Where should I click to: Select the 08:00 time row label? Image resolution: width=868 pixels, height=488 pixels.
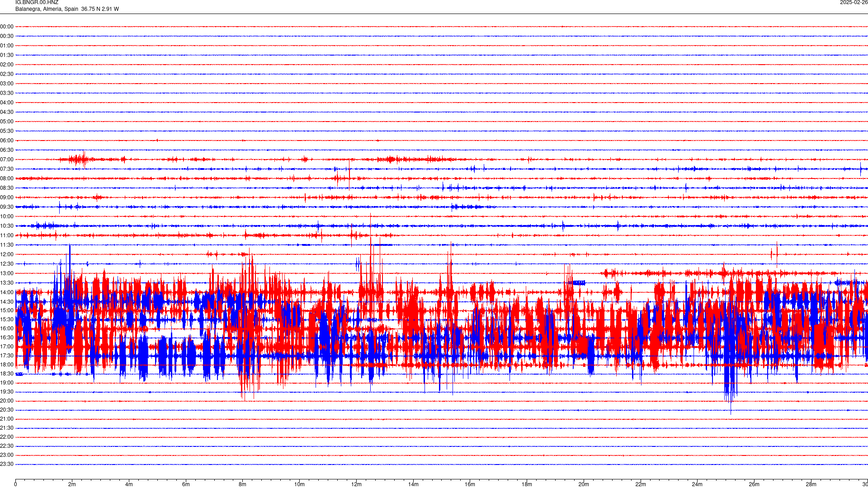point(7,178)
